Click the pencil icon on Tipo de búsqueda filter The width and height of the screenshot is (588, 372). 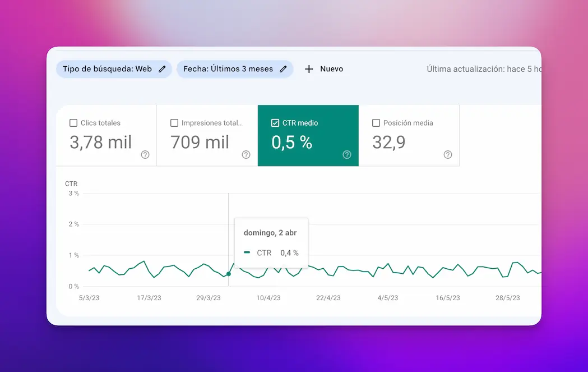(162, 68)
